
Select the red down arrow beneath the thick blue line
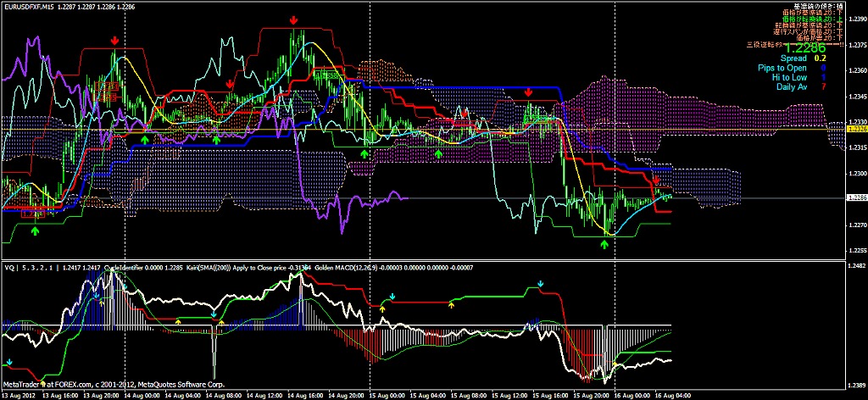(529, 92)
